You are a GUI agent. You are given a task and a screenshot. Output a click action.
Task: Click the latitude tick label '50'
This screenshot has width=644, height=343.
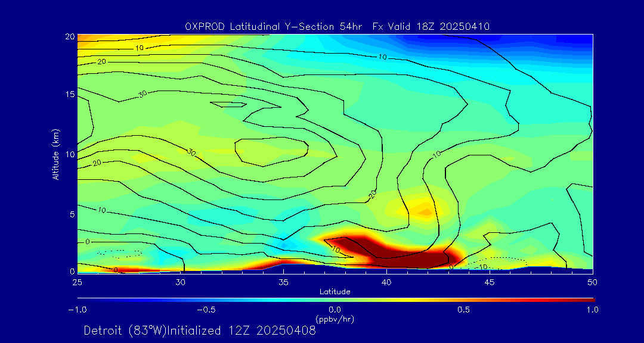[x=593, y=282]
